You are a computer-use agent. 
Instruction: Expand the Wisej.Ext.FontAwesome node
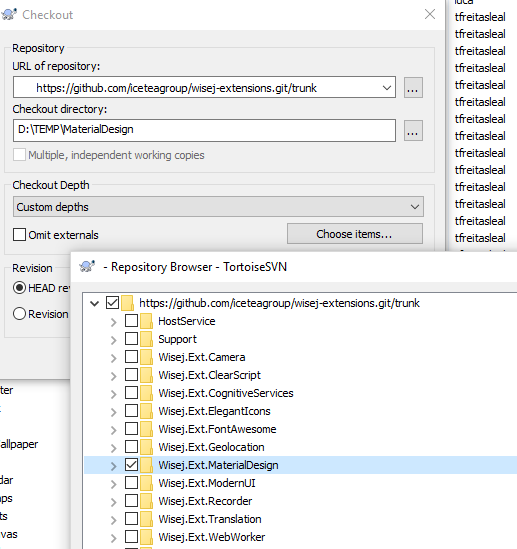click(x=113, y=430)
